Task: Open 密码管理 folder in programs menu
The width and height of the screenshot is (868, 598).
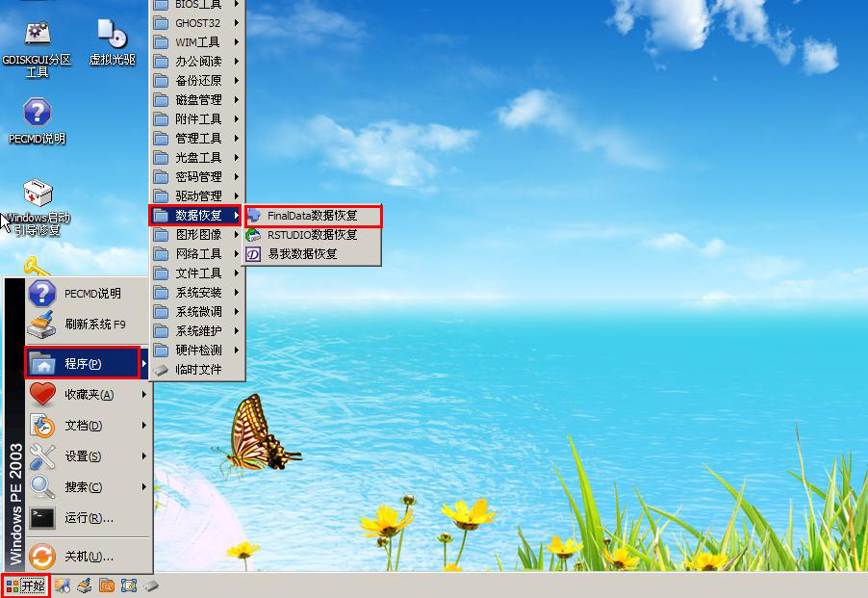Action: coord(197,177)
